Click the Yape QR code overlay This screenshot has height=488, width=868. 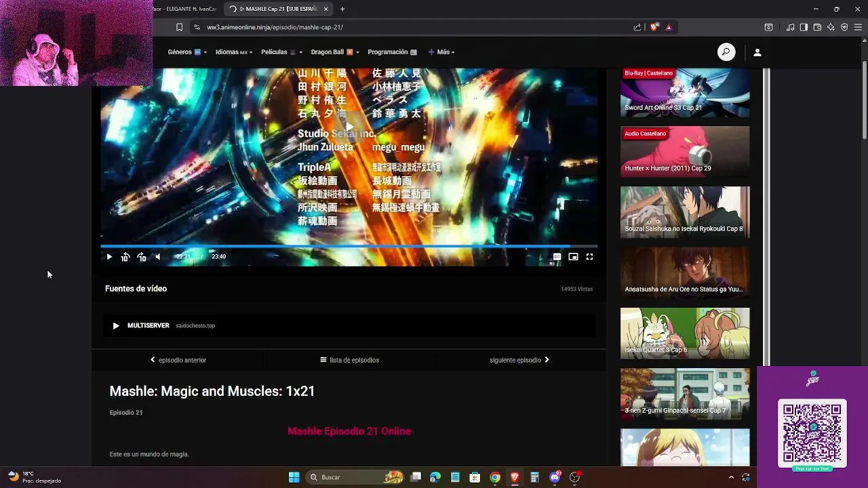click(x=812, y=432)
